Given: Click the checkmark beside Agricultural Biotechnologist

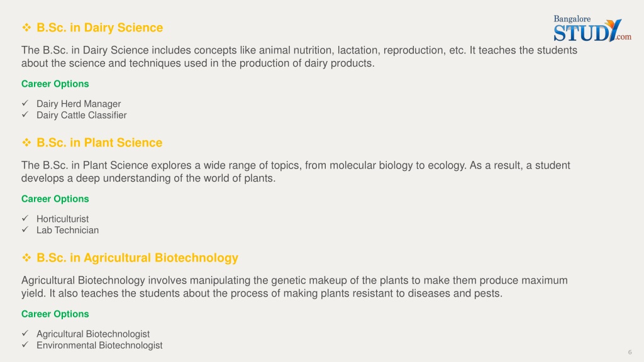Looking at the screenshot, I should (x=25, y=333).
